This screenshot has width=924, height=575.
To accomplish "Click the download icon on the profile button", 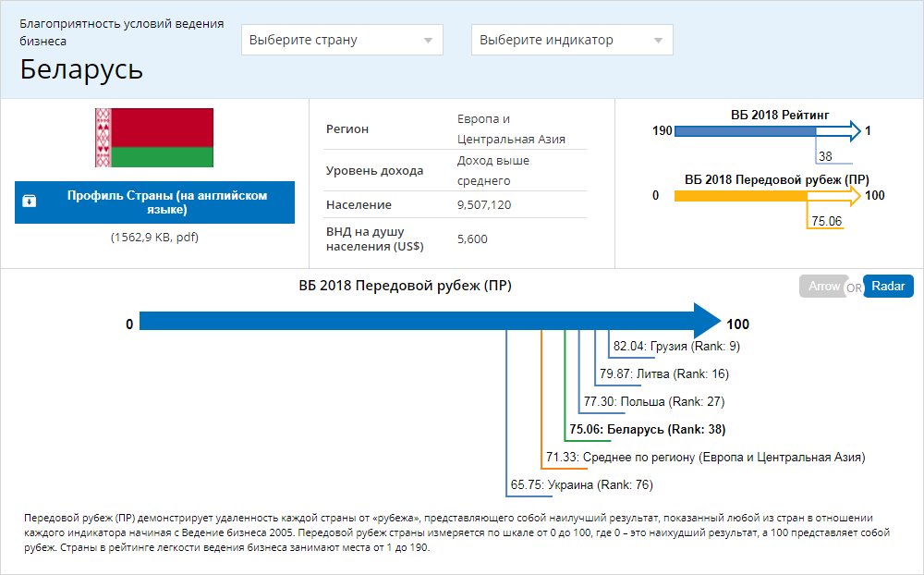I will click(30, 202).
